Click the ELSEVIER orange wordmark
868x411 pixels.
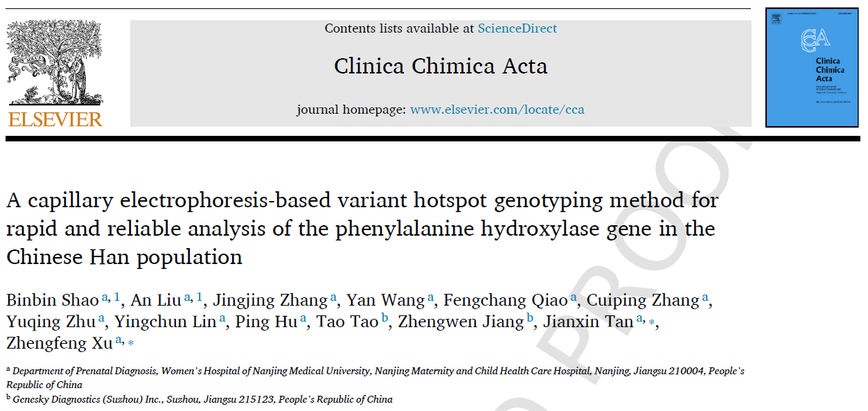55,119
